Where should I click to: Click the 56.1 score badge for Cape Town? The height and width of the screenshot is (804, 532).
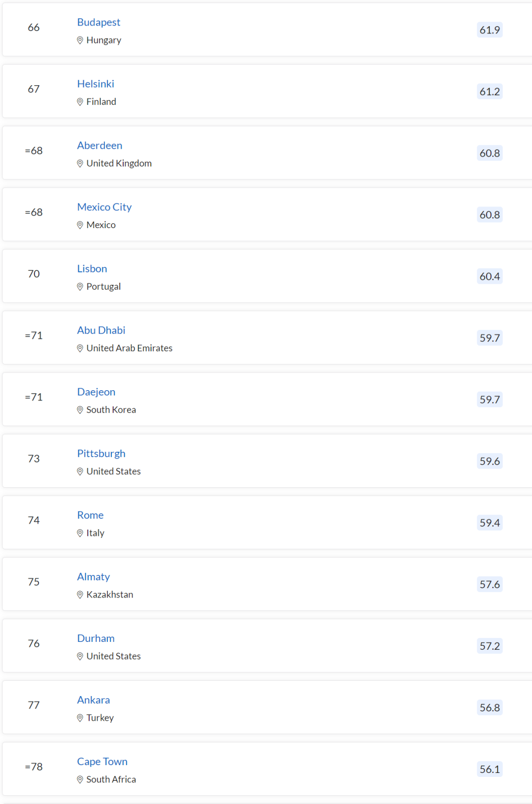pos(490,769)
